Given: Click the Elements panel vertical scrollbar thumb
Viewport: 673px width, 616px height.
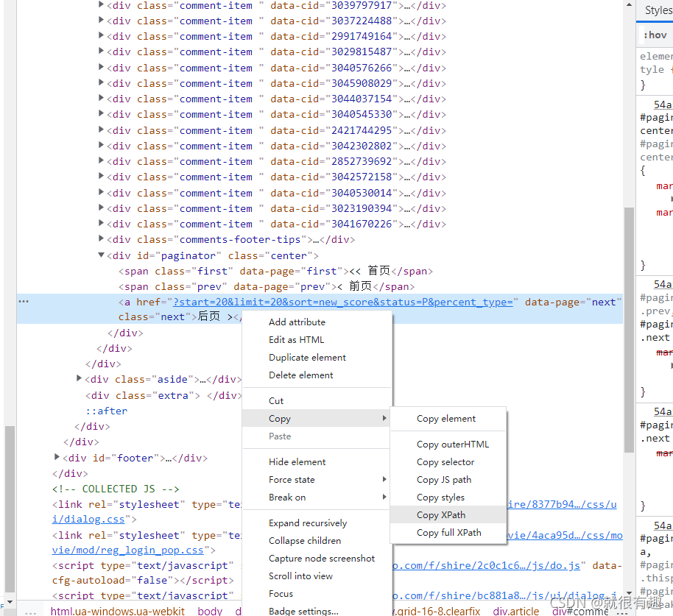Looking at the screenshot, I should point(628,294).
